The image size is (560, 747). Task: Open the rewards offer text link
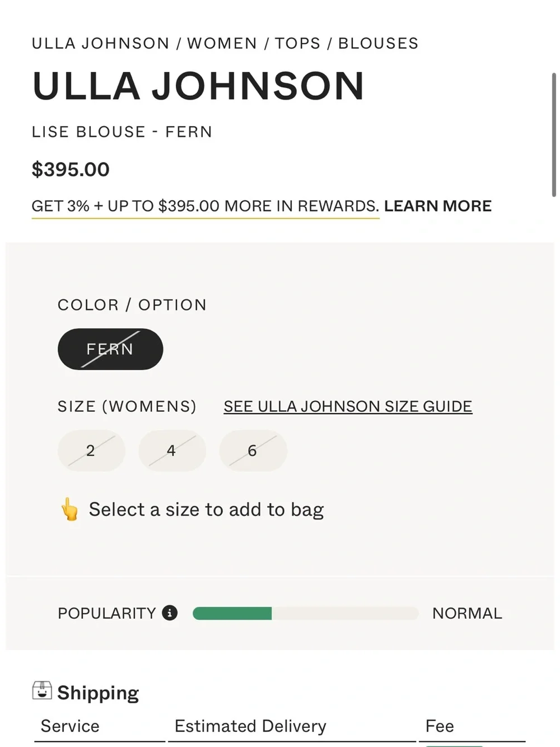click(x=206, y=206)
